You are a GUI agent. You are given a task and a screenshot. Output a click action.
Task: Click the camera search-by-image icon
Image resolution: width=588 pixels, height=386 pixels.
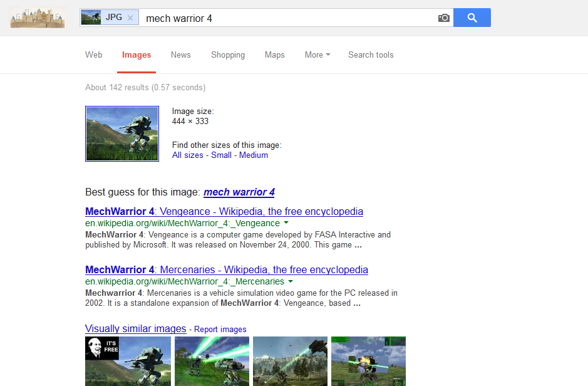(x=444, y=18)
